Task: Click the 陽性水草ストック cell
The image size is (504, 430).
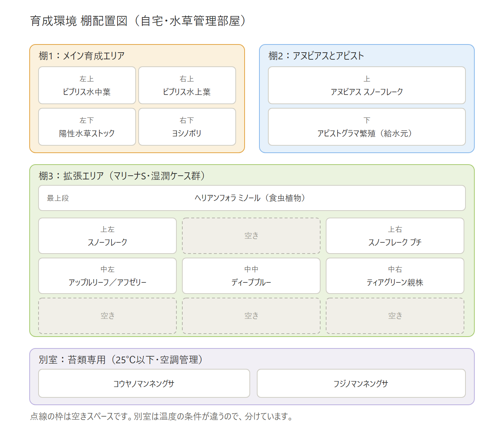Action: click(87, 127)
